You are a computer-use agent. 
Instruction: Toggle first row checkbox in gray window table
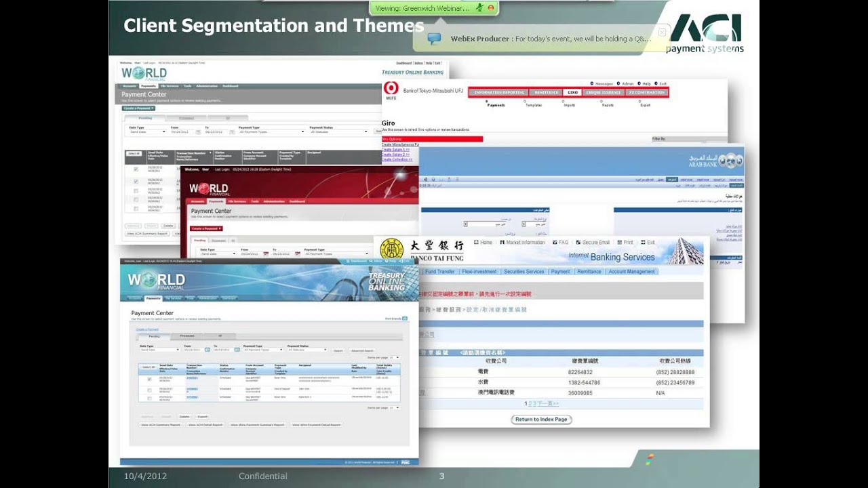pos(136,169)
